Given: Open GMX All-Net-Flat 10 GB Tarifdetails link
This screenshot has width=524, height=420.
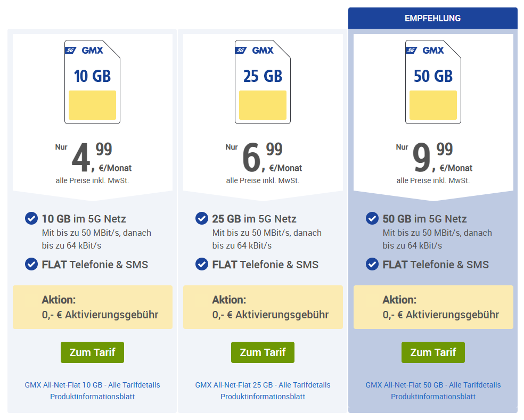Looking at the screenshot, I should point(92,385).
